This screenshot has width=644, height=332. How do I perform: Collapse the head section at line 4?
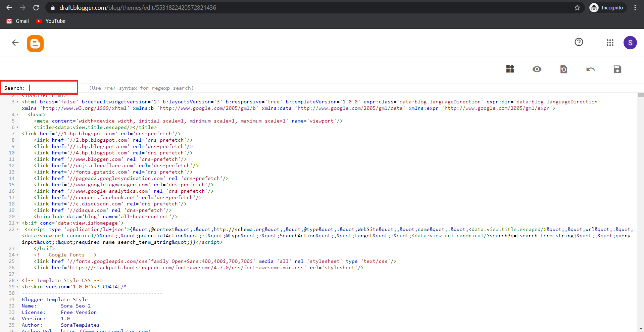17,114
